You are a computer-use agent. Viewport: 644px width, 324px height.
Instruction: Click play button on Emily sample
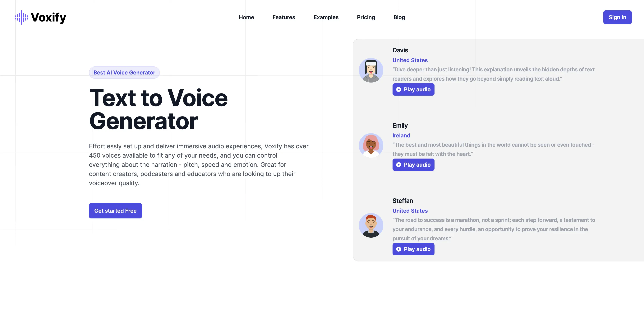tap(413, 164)
